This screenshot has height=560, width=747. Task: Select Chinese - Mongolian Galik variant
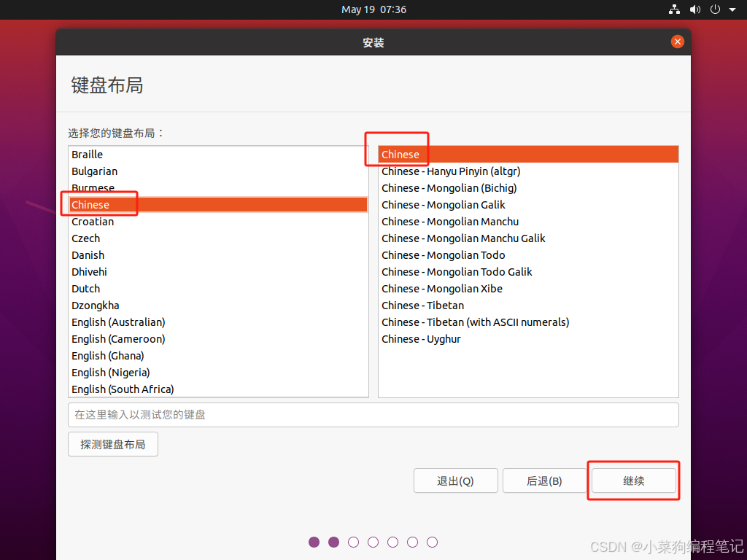pyautogui.click(x=528, y=205)
